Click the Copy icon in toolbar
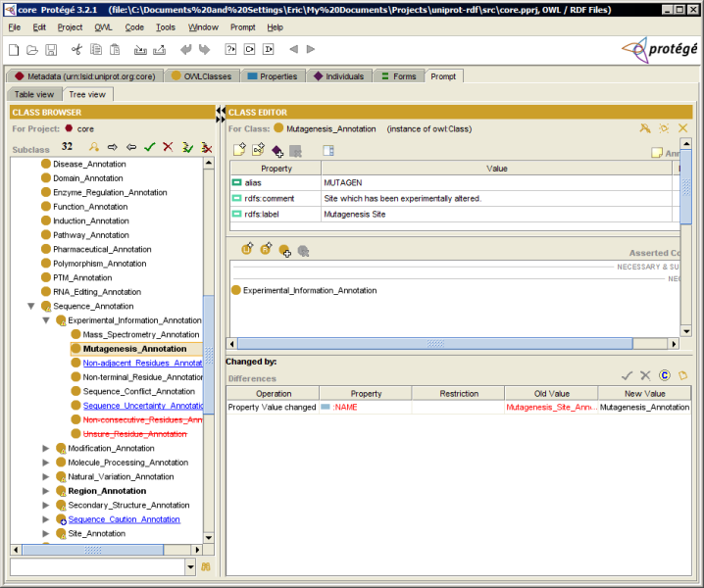This screenshot has height=588, width=704. click(96, 49)
